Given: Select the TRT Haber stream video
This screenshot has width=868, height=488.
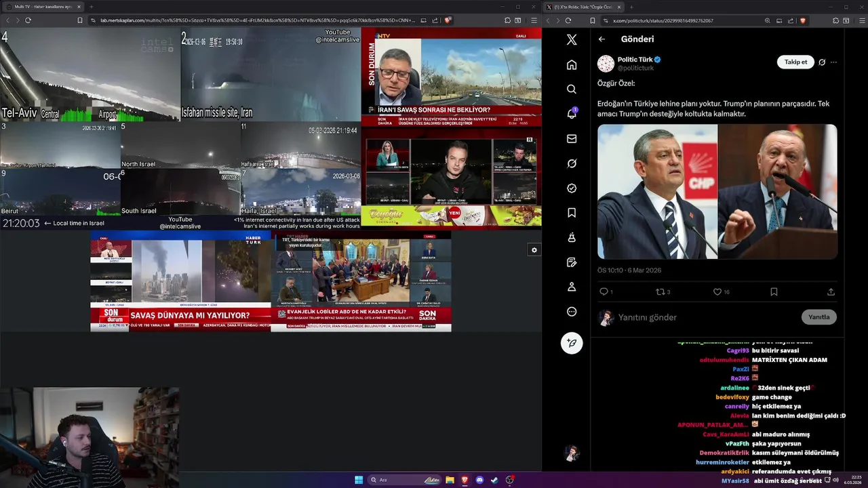Looking at the screenshot, I should click(361, 281).
